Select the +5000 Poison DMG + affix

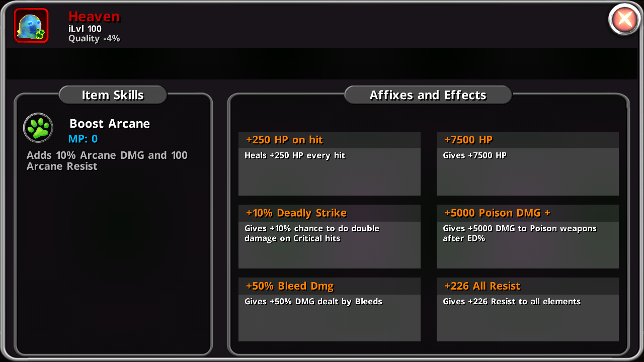528,237
